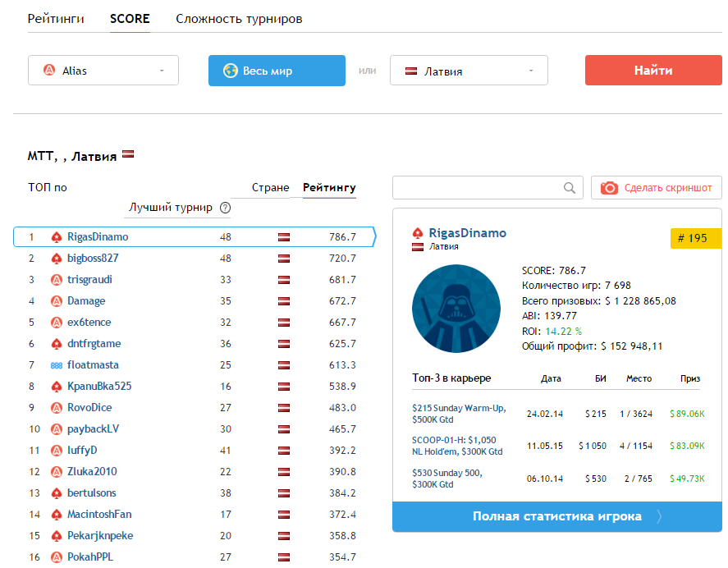
Task: Click the room icon next to Damage
Action: [57, 301]
